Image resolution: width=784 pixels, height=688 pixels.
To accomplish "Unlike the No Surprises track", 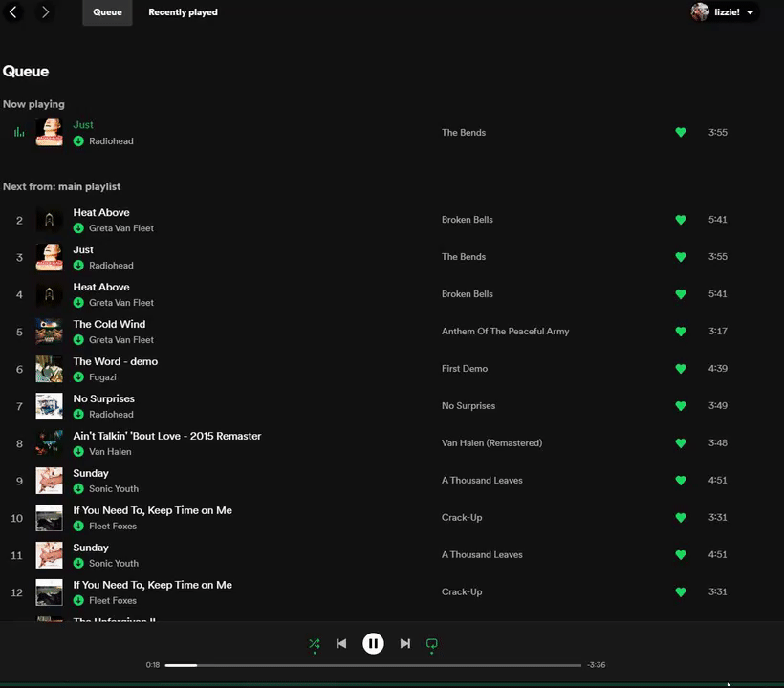I will coord(681,406).
